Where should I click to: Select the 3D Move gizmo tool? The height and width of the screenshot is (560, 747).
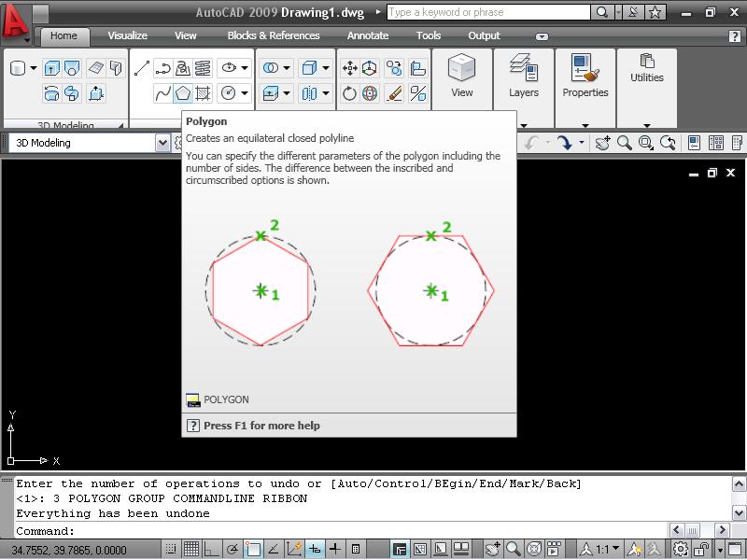[370, 68]
